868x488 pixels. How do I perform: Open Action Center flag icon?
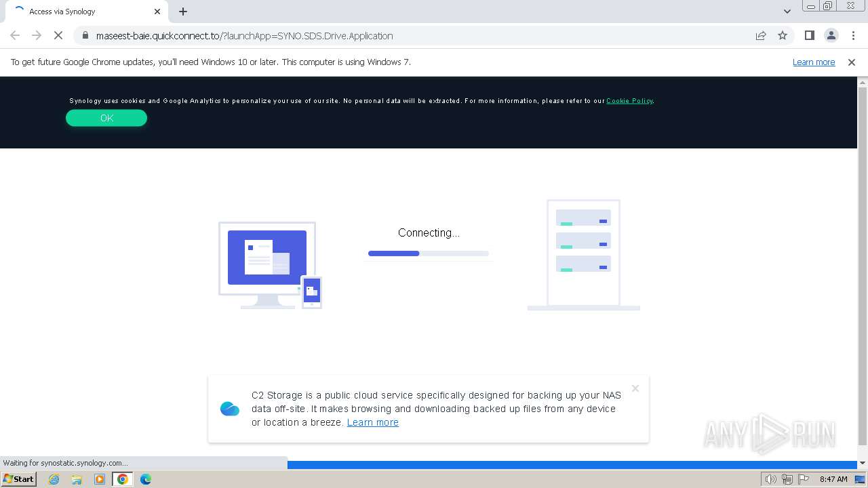(x=803, y=479)
